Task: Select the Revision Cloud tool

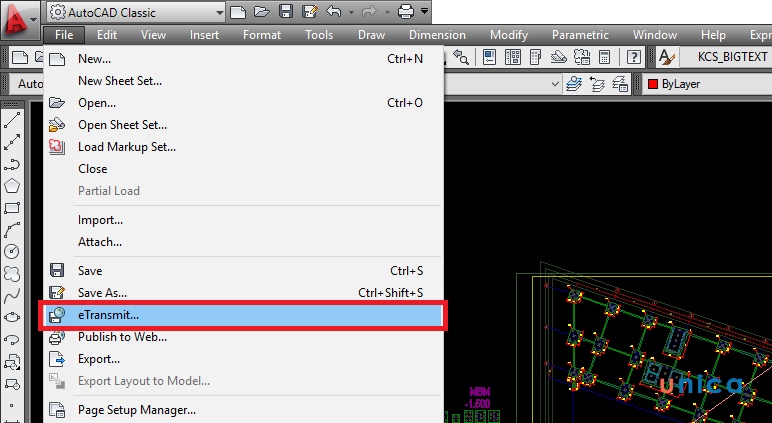Action: 12,273
